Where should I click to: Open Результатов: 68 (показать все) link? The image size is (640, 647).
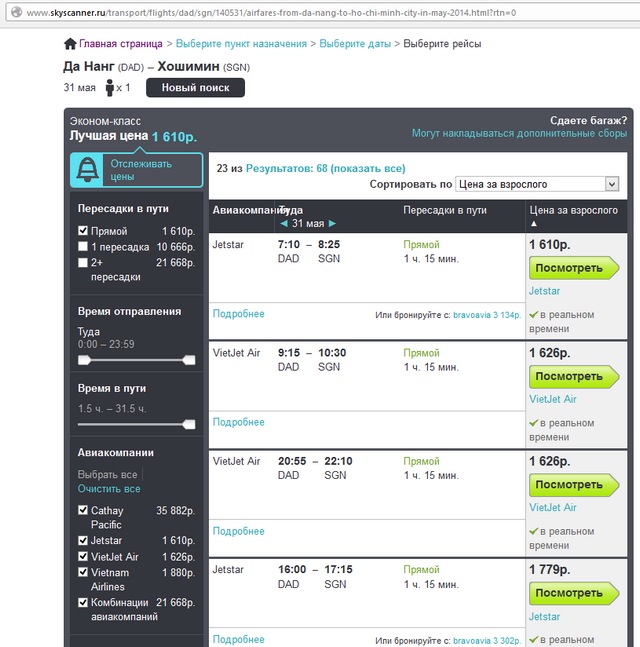(x=326, y=168)
